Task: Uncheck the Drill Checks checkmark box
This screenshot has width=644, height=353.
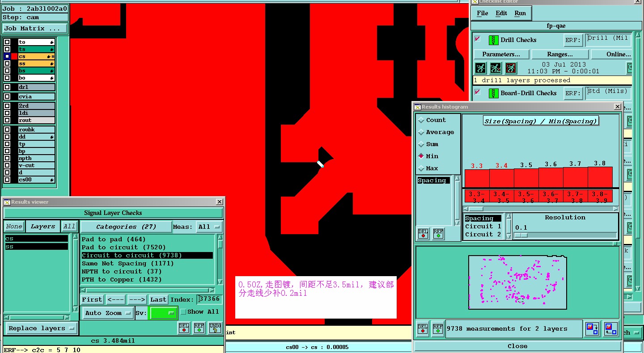Action: click(x=478, y=39)
